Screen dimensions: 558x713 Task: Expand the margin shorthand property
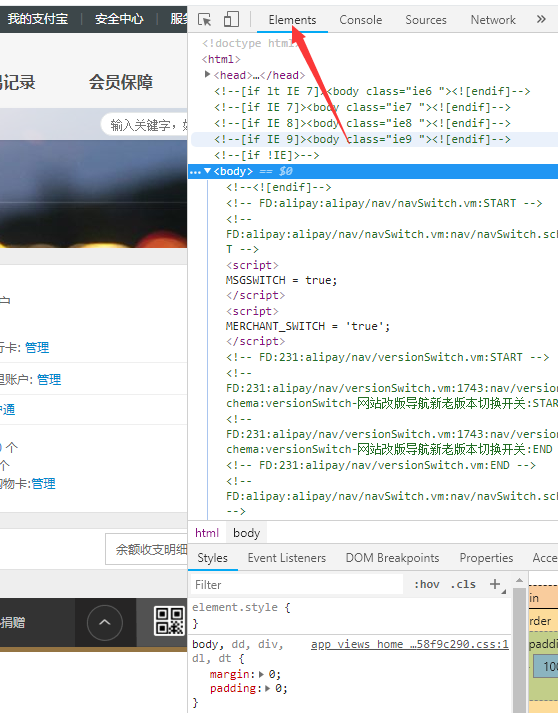pos(261,674)
